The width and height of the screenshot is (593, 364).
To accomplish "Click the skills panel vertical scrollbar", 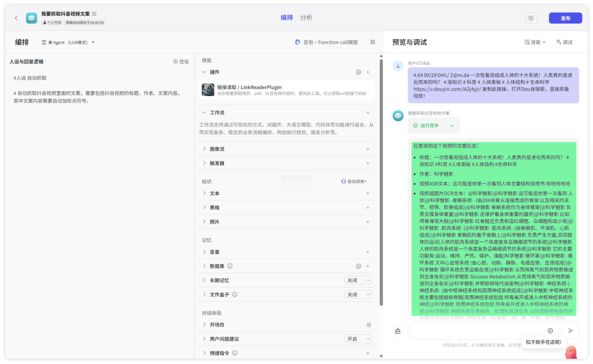I will click(x=381, y=181).
